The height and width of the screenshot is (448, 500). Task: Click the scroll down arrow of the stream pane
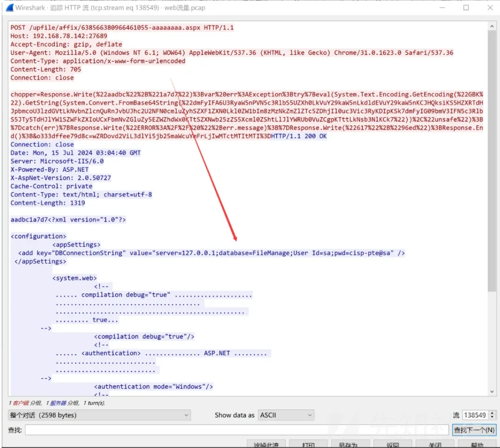click(492, 391)
